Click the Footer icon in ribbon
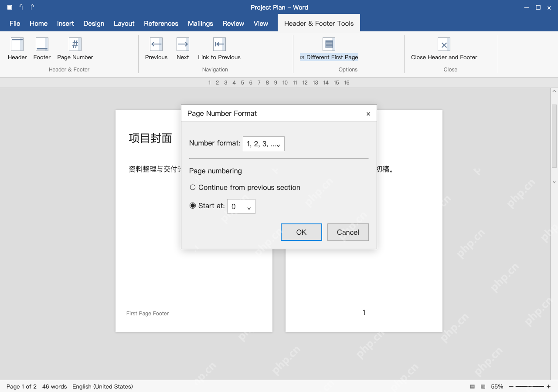 42,44
